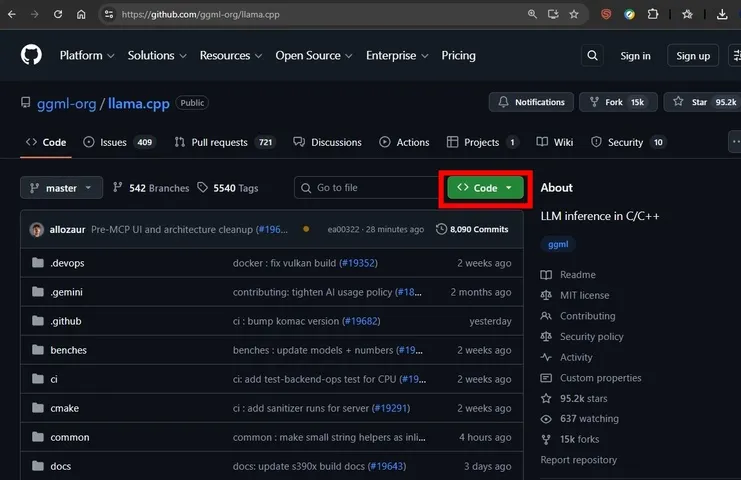The image size is (741, 480).
Task: Open the Security tab
Action: [x=629, y=142]
